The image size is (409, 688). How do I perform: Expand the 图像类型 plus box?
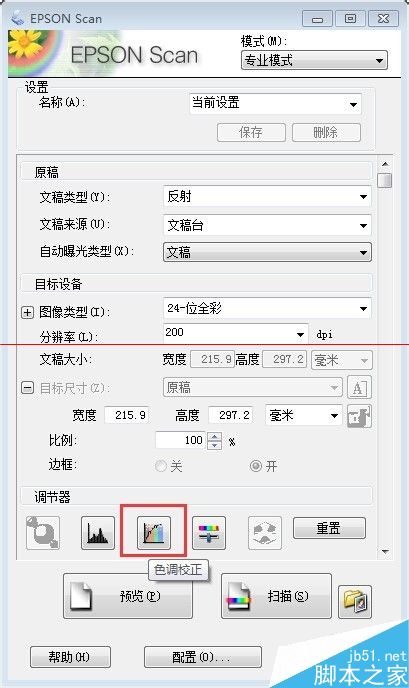pyautogui.click(x=27, y=312)
